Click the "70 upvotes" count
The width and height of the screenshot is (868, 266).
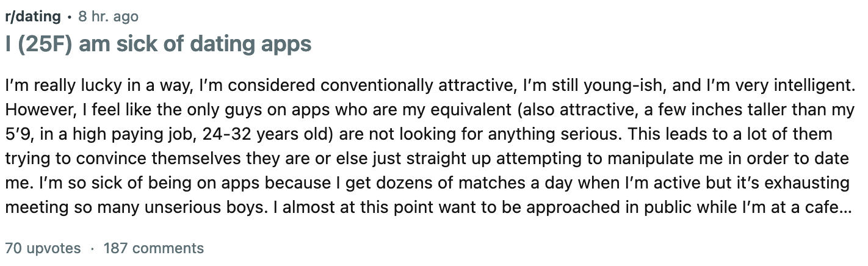pos(43,248)
